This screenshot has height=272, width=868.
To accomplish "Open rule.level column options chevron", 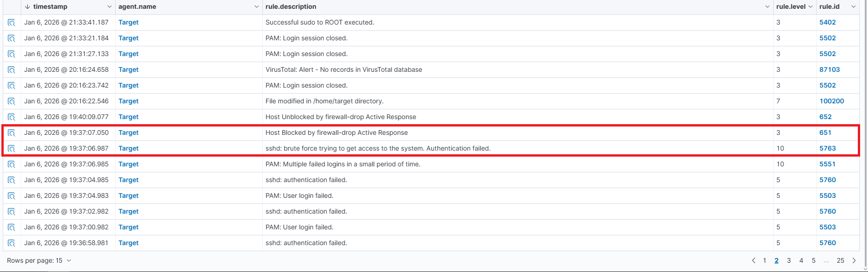I will click(x=810, y=6).
